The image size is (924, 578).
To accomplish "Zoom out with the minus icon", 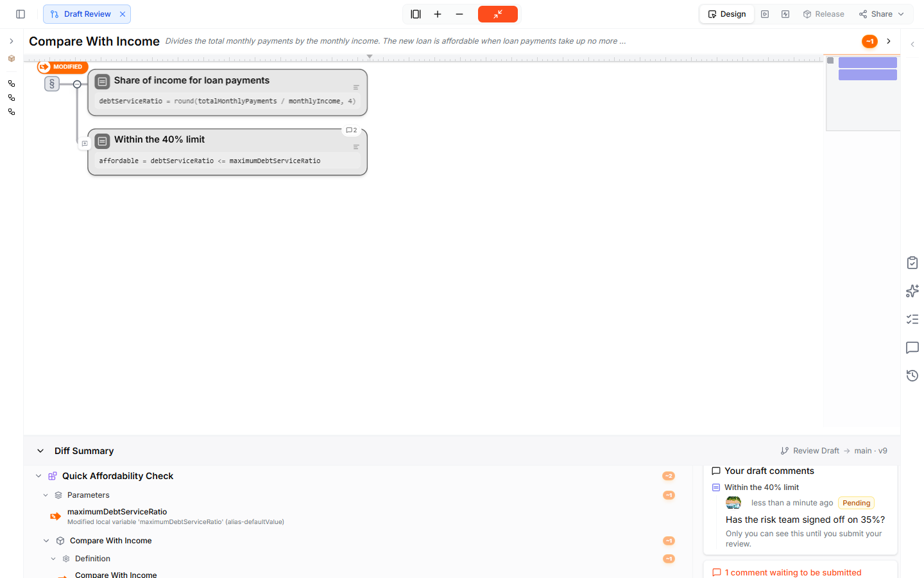I will [459, 14].
